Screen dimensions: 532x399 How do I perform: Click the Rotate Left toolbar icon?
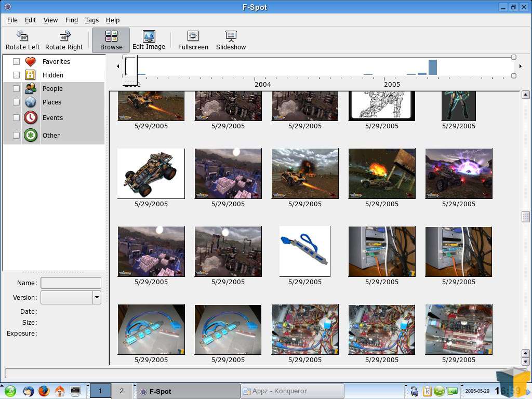(x=22, y=36)
